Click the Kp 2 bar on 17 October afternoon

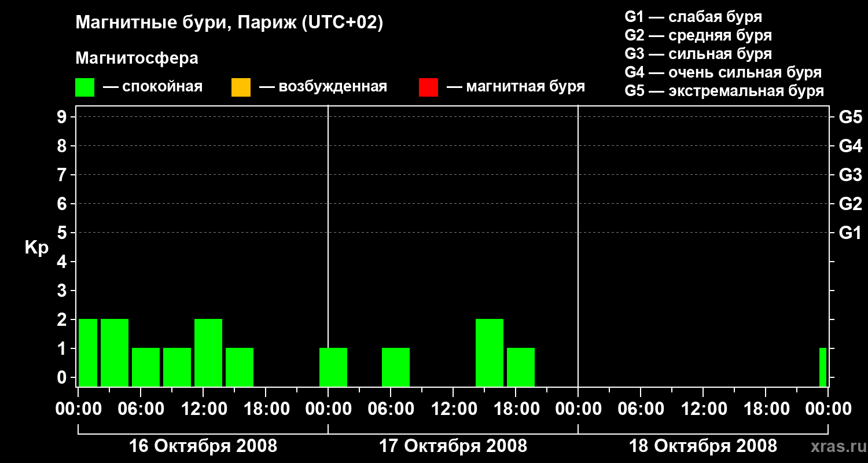coord(490,352)
